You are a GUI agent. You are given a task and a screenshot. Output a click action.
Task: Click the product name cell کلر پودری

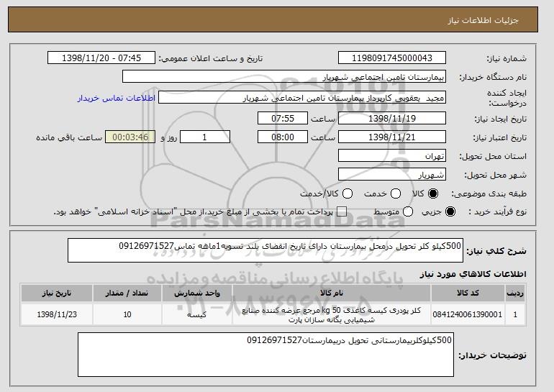(x=332, y=314)
